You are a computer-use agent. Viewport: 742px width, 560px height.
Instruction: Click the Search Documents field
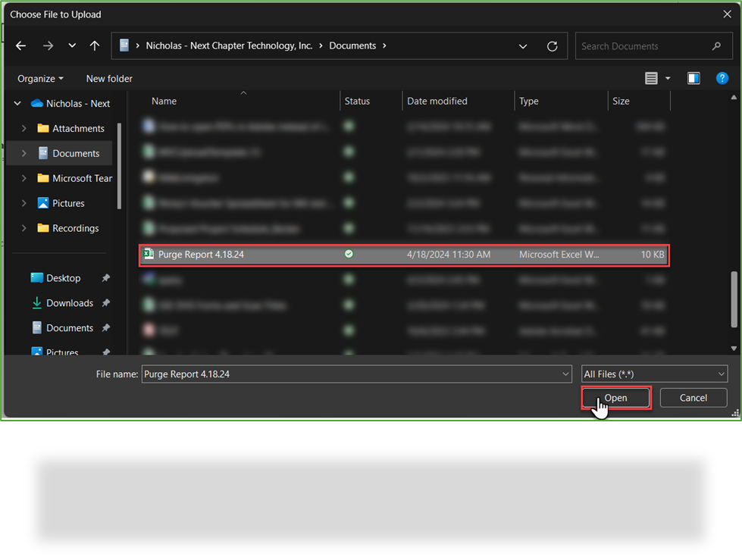tap(653, 46)
